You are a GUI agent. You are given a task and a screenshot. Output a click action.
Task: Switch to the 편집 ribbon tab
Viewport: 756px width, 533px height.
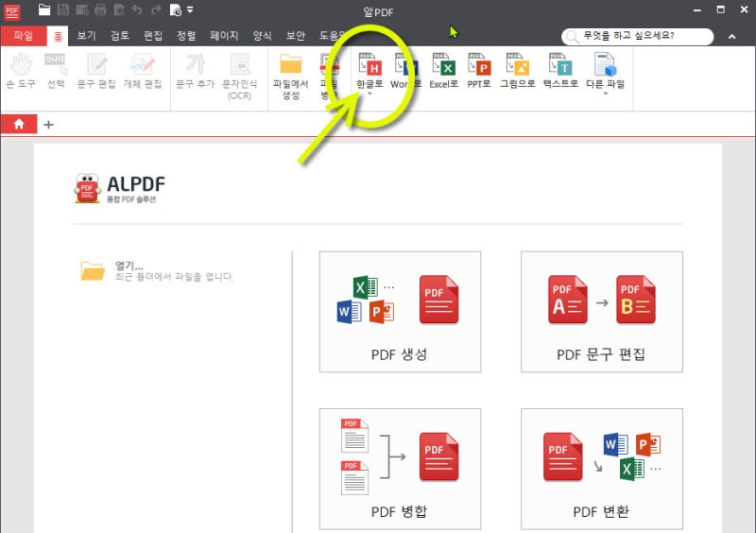(x=153, y=36)
